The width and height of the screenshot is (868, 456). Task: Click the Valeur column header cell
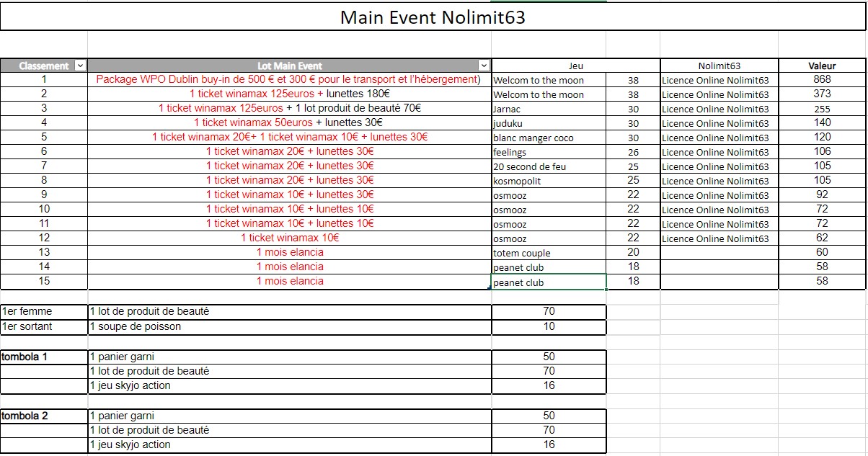click(822, 66)
